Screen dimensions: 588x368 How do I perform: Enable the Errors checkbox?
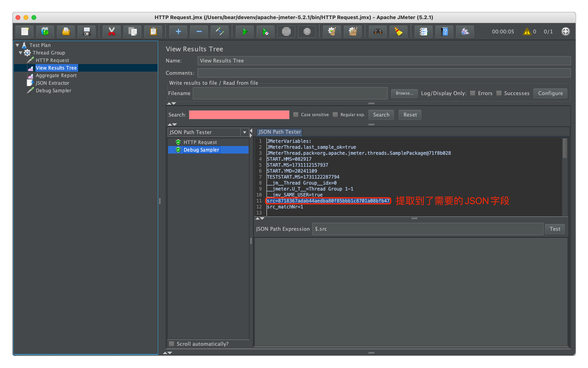(x=472, y=93)
